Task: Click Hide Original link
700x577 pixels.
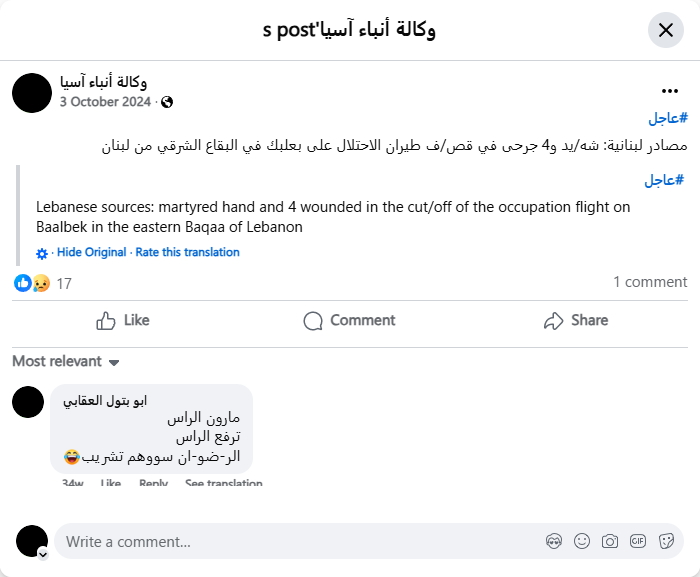Action: 92,252
